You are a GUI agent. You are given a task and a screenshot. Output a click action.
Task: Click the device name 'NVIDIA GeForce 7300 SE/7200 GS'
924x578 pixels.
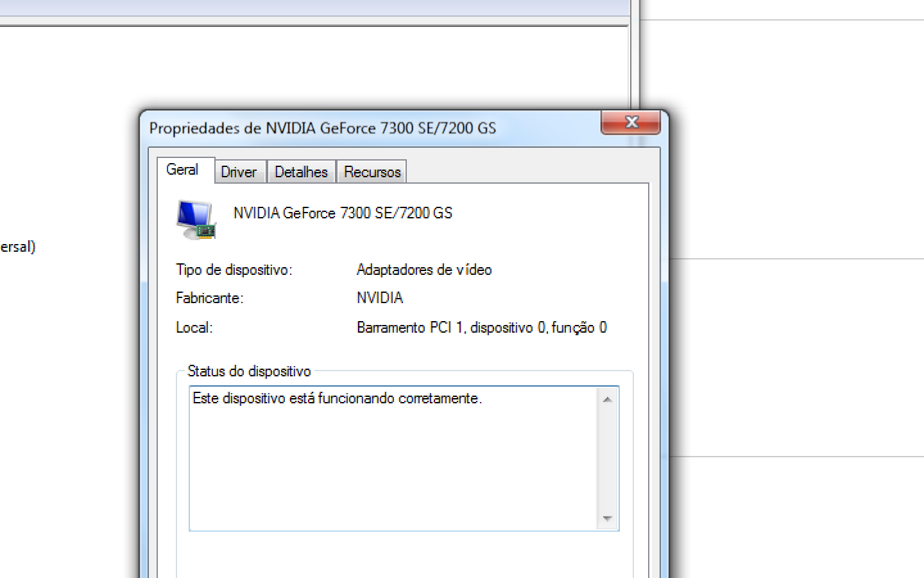point(343,213)
